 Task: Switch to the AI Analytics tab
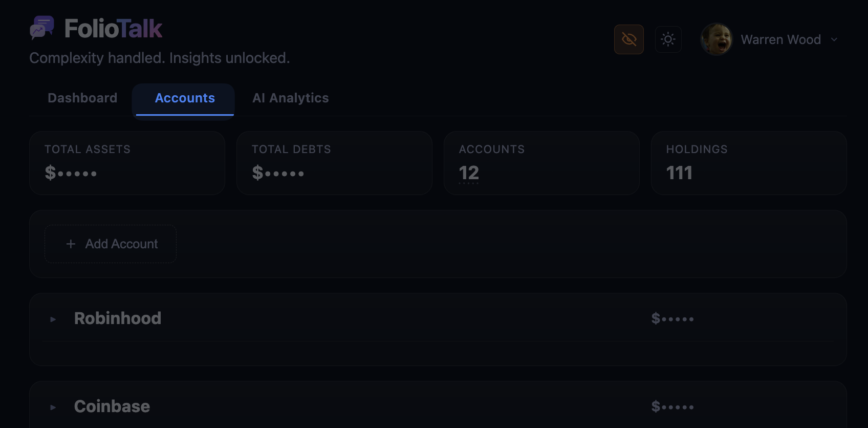pos(290,98)
